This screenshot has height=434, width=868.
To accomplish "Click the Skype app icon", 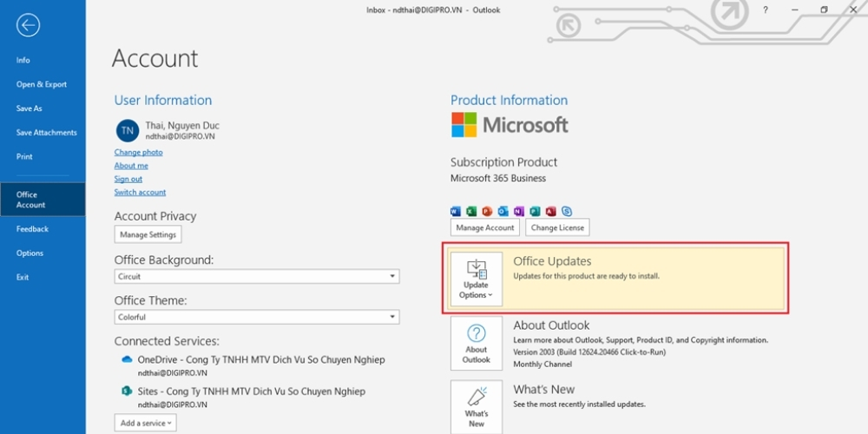I will [566, 211].
